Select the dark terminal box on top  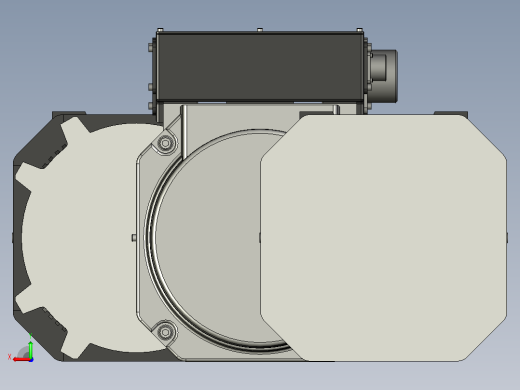(x=260, y=66)
